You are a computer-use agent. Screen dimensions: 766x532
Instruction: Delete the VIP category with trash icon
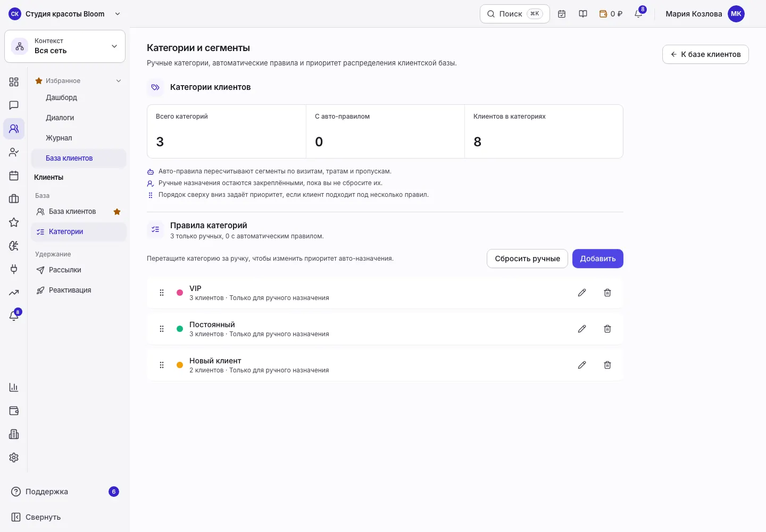pos(607,293)
